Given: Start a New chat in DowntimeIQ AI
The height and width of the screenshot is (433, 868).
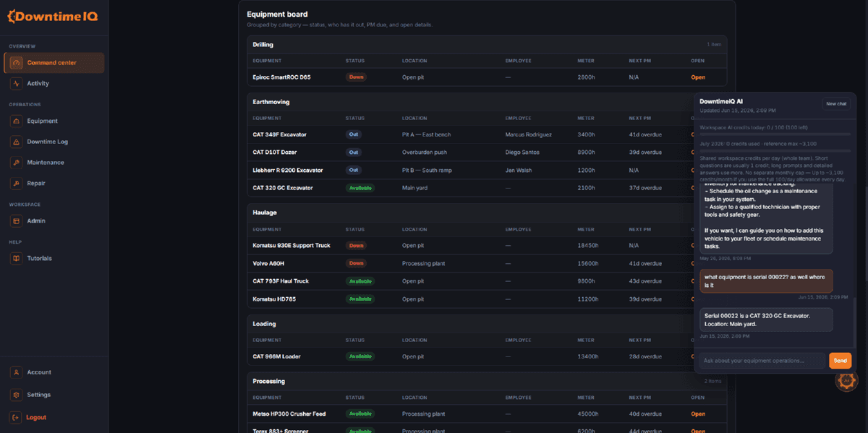Looking at the screenshot, I should 836,104.
